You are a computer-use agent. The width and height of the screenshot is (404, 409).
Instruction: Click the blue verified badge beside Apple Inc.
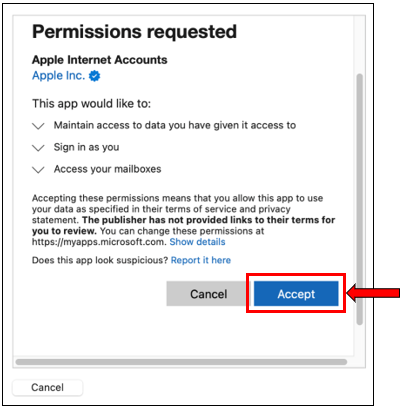click(x=95, y=76)
